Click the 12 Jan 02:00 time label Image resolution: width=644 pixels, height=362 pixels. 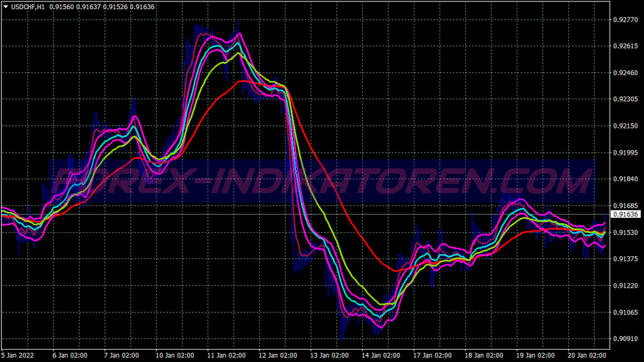278,355
